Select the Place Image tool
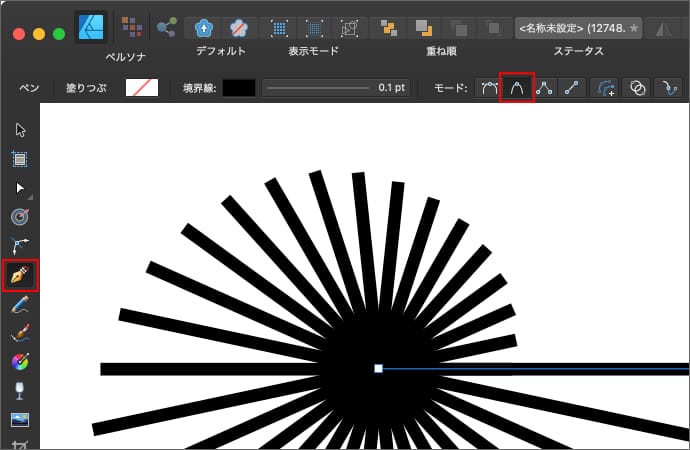This screenshot has width=690, height=450. coord(19,419)
